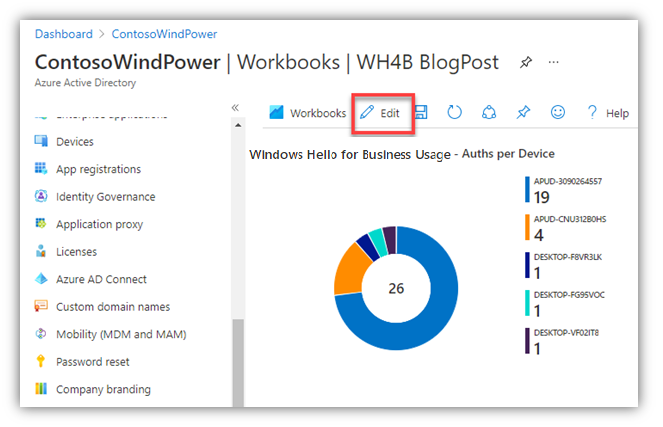663x427 pixels.
Task: Send feedback via the smiley face icon
Action: (x=558, y=112)
